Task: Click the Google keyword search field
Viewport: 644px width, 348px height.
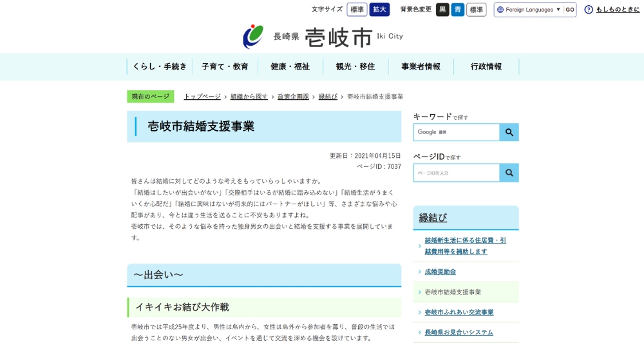Action: pyautogui.click(x=457, y=132)
